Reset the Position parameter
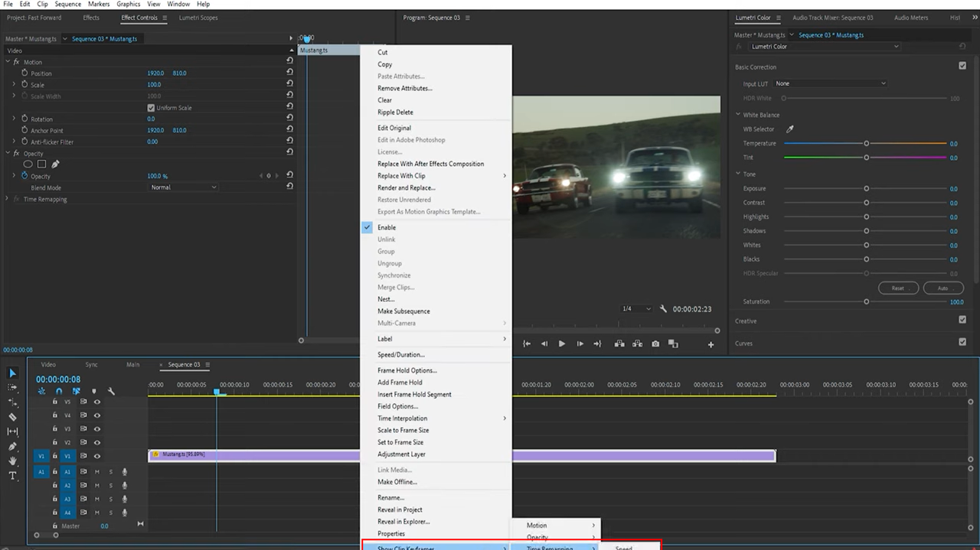 [x=289, y=73]
